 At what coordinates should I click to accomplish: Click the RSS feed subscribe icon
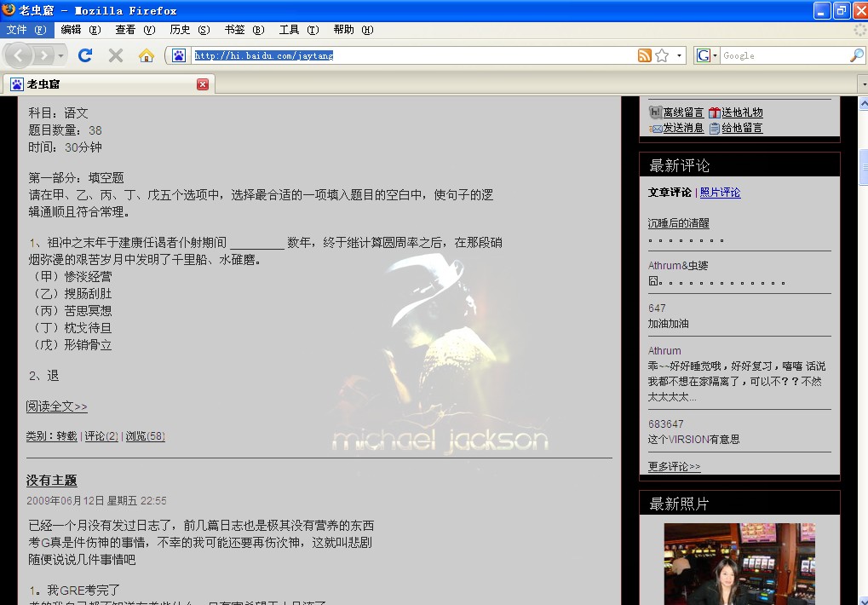pyautogui.click(x=645, y=55)
